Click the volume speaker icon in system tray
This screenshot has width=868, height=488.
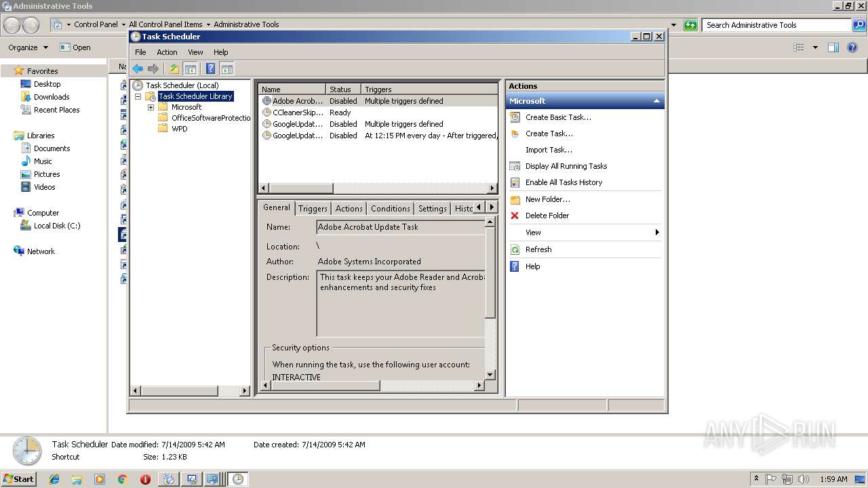(x=802, y=479)
